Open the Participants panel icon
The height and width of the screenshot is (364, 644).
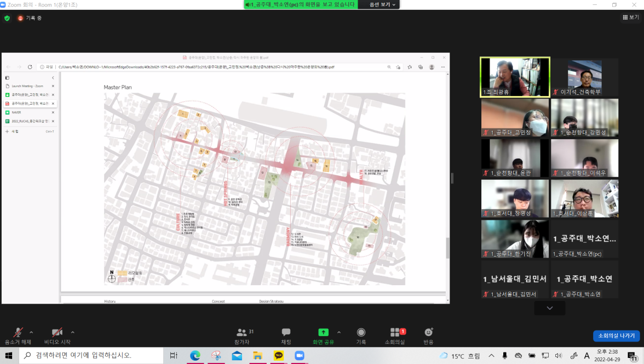(x=242, y=333)
